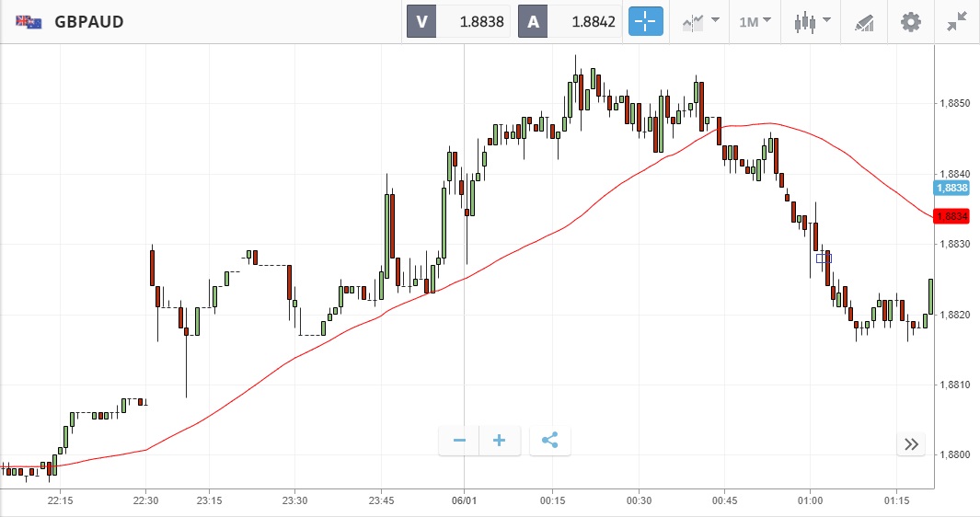
Task: Expand the candlestick chart type dropdown
Action: coord(813,21)
